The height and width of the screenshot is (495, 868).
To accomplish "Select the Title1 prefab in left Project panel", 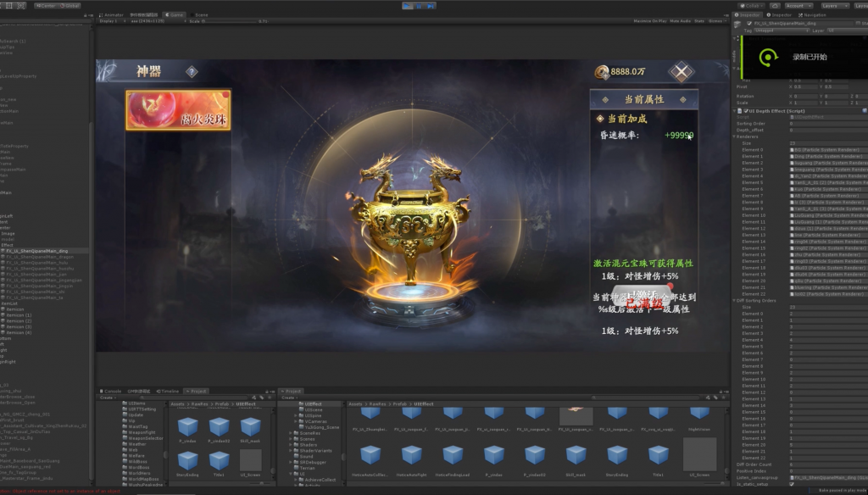I will point(219,464).
